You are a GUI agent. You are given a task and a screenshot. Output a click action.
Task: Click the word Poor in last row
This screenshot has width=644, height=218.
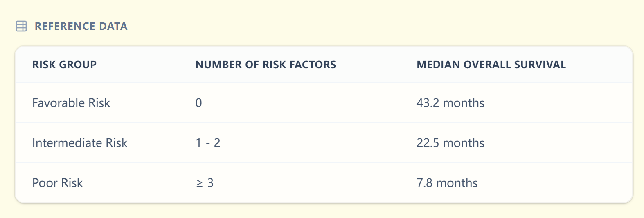(x=45, y=183)
